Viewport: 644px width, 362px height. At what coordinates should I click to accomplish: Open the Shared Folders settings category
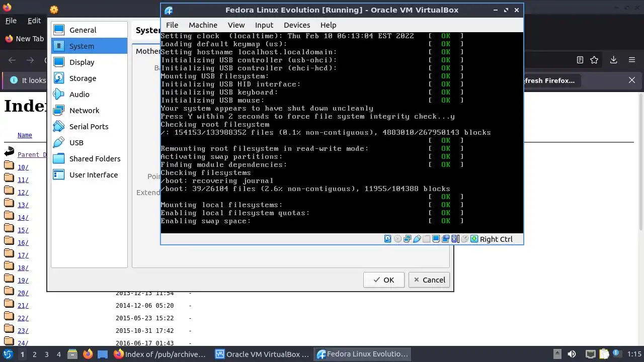[x=89, y=159]
